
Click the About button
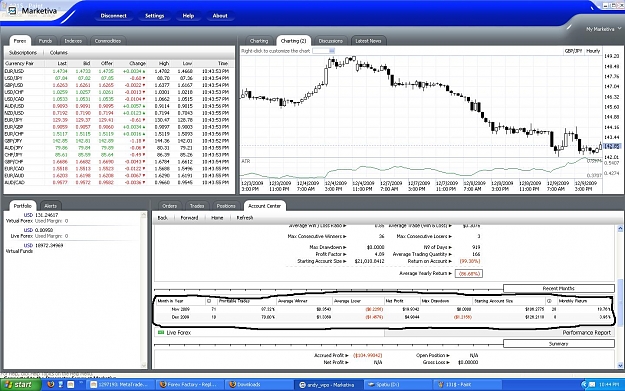pyautogui.click(x=220, y=16)
